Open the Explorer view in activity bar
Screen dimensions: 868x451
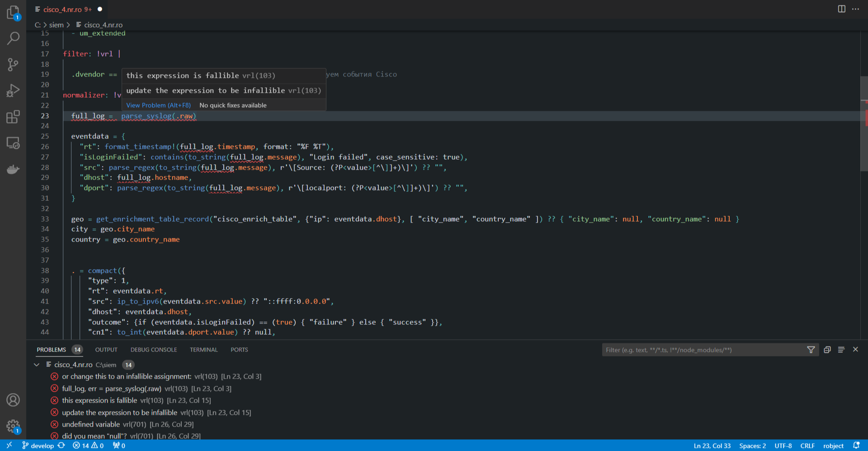click(x=13, y=12)
